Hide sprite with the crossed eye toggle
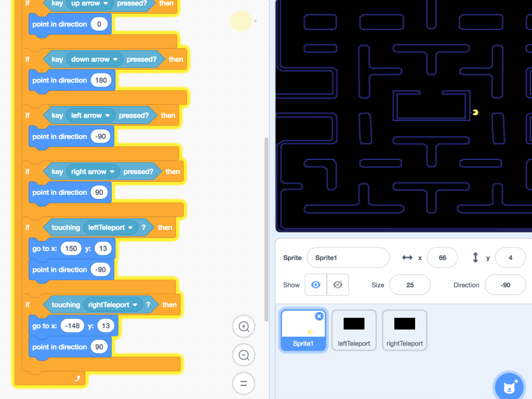Screen dimensions: 532x399 (338, 285)
